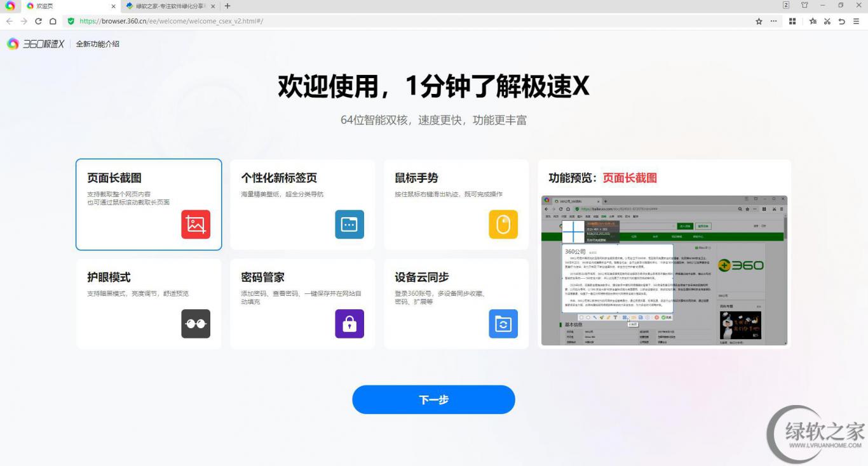
Task: Open a new tab with the plus button
Action: 227,6
